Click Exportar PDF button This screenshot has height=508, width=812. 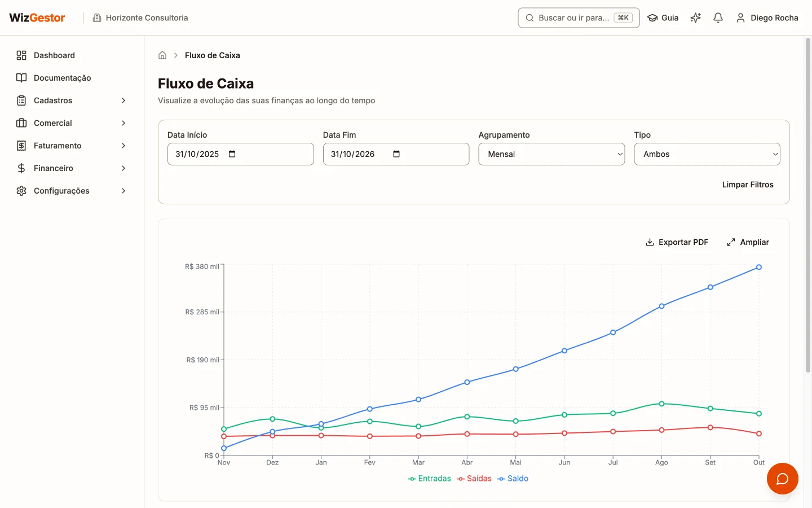tap(677, 242)
